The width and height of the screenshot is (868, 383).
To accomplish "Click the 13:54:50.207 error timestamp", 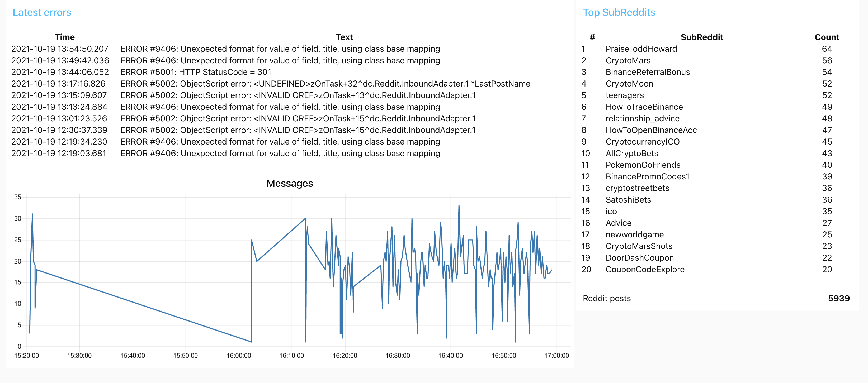I will 60,49.
